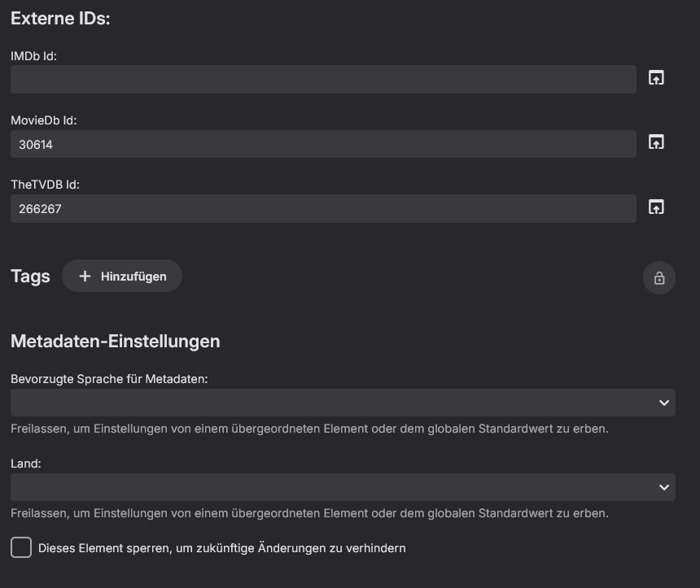Click the 'Bevorzugte Sprache für Metadaten:' label
Viewport: 700px width, 588px height.
pyautogui.click(x=109, y=379)
